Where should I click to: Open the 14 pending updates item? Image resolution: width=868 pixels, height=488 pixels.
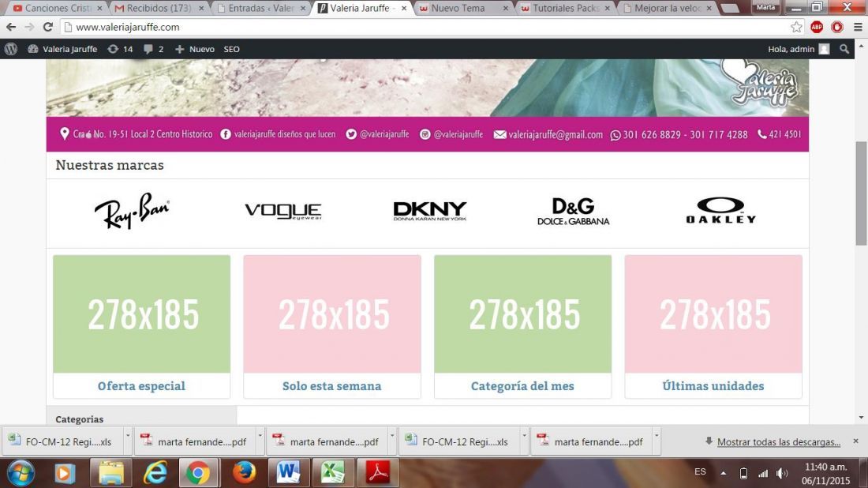[120, 49]
